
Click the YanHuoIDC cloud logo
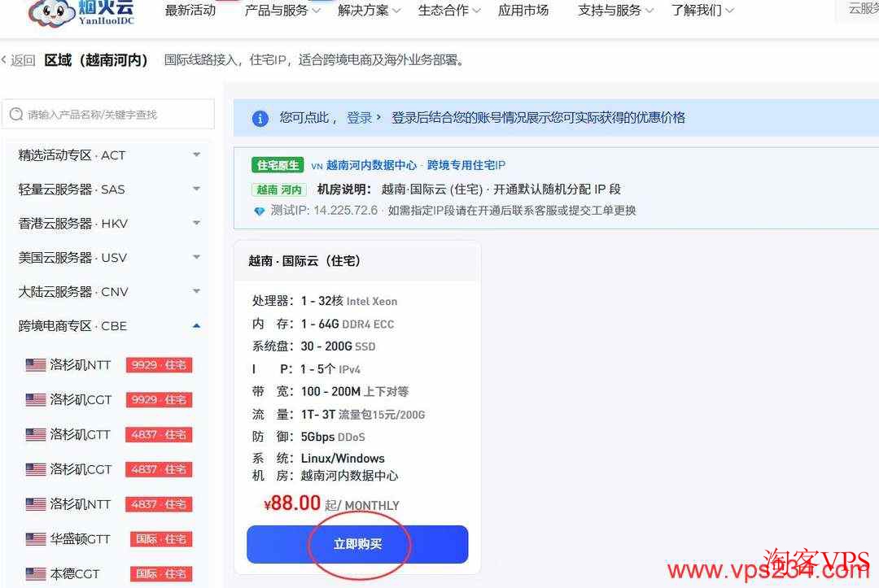tap(81, 12)
